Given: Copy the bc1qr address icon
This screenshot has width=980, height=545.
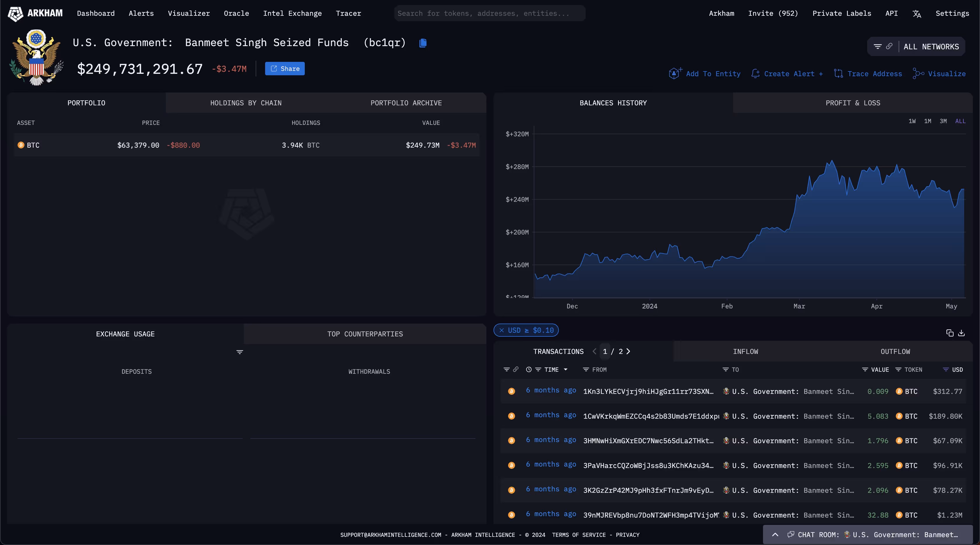Looking at the screenshot, I should pos(423,43).
